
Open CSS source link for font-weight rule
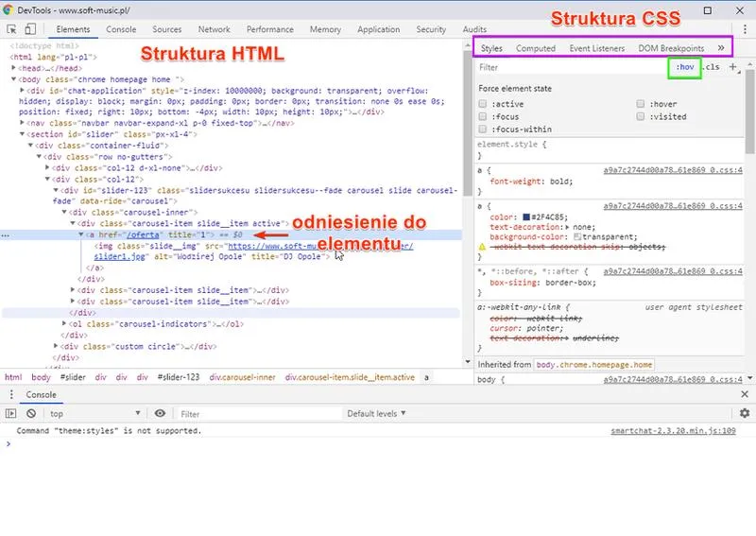coord(673,170)
